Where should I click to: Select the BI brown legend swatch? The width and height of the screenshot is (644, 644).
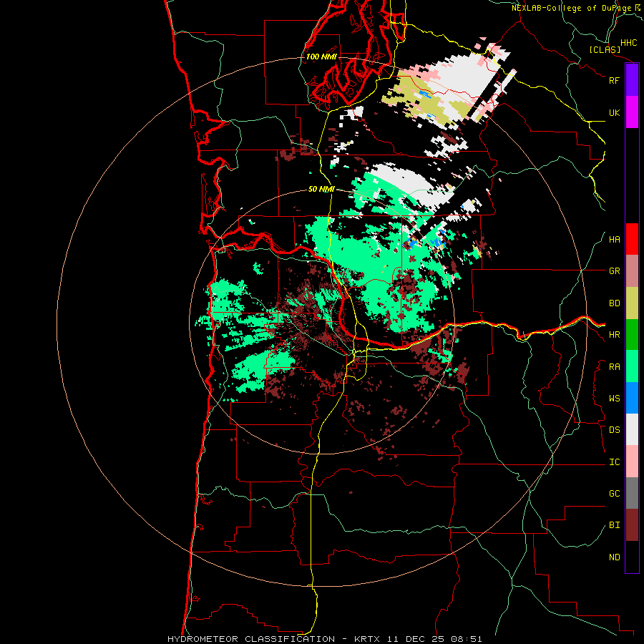(x=632, y=525)
